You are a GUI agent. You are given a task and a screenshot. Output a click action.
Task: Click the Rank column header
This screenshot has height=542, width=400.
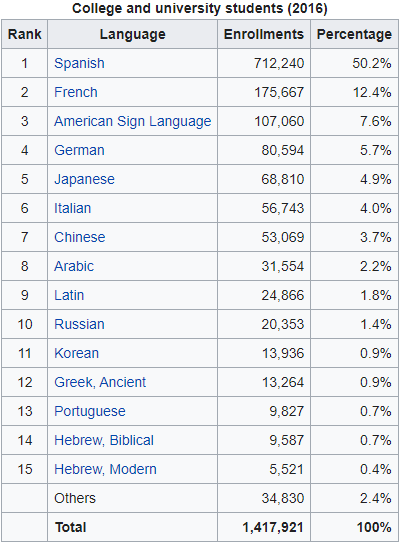click(25, 34)
